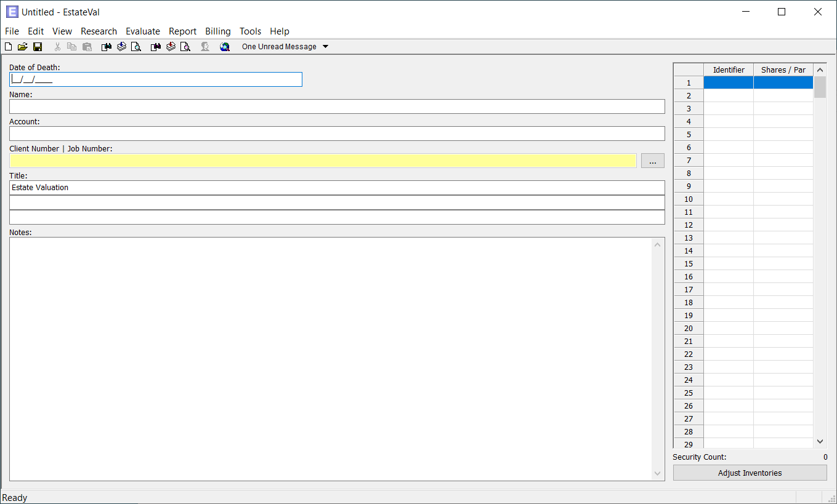837x504 pixels.
Task: Click securities grid scroll down arrow
Action: coord(820,442)
